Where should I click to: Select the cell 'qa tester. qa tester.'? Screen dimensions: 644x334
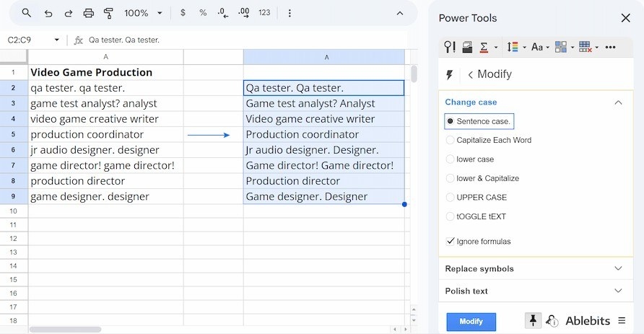[105, 88]
